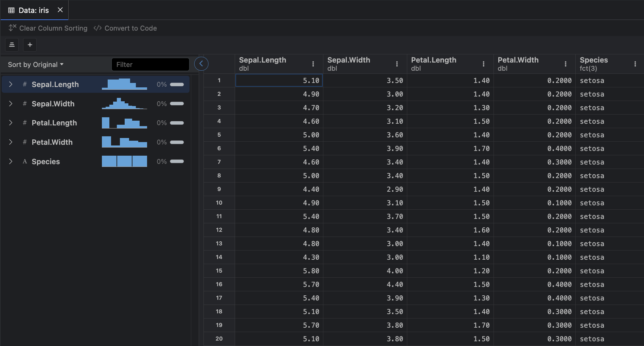Select row number 10 header
The width and height of the screenshot is (644, 346).
219,203
